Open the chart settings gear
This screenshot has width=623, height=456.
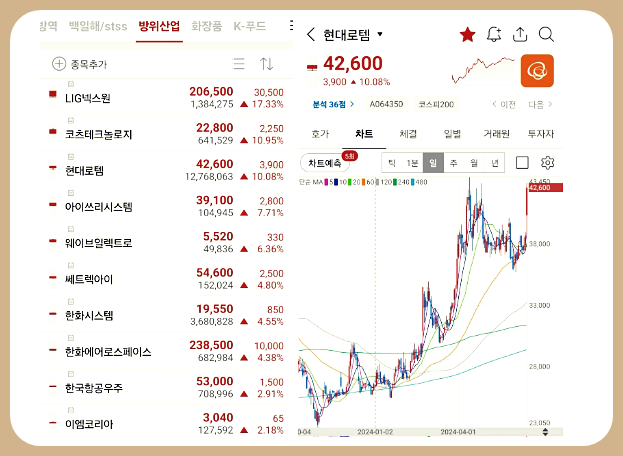point(547,162)
